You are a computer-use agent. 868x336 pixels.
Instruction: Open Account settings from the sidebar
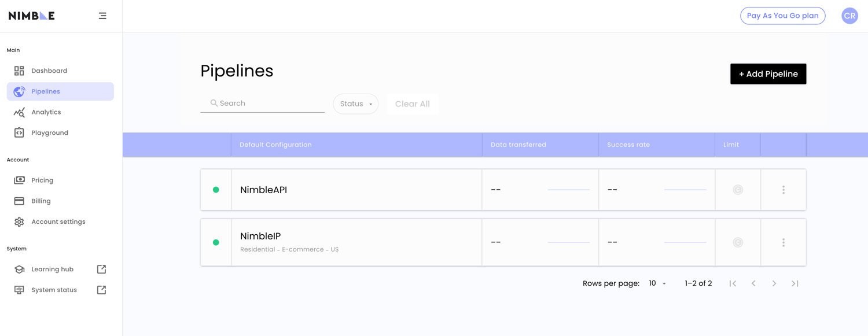click(60, 221)
